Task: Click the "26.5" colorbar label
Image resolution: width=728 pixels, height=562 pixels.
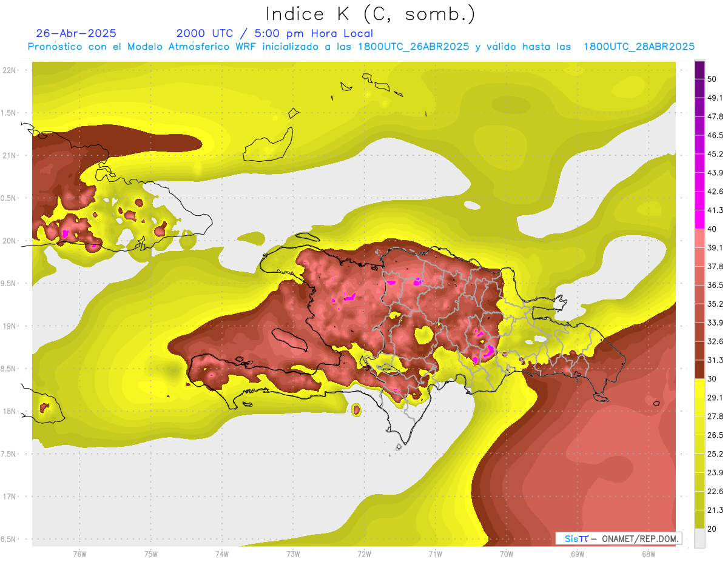Action: click(715, 435)
